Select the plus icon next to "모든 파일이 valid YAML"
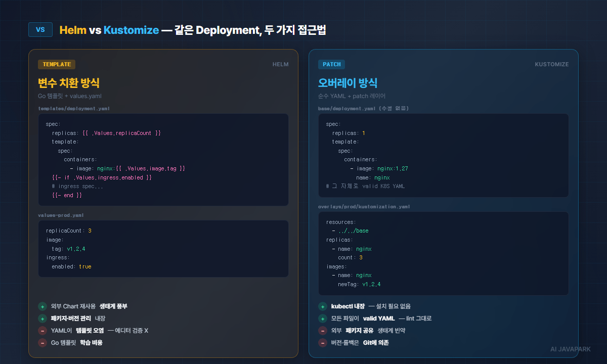This screenshot has height=364, width=607. [323, 318]
